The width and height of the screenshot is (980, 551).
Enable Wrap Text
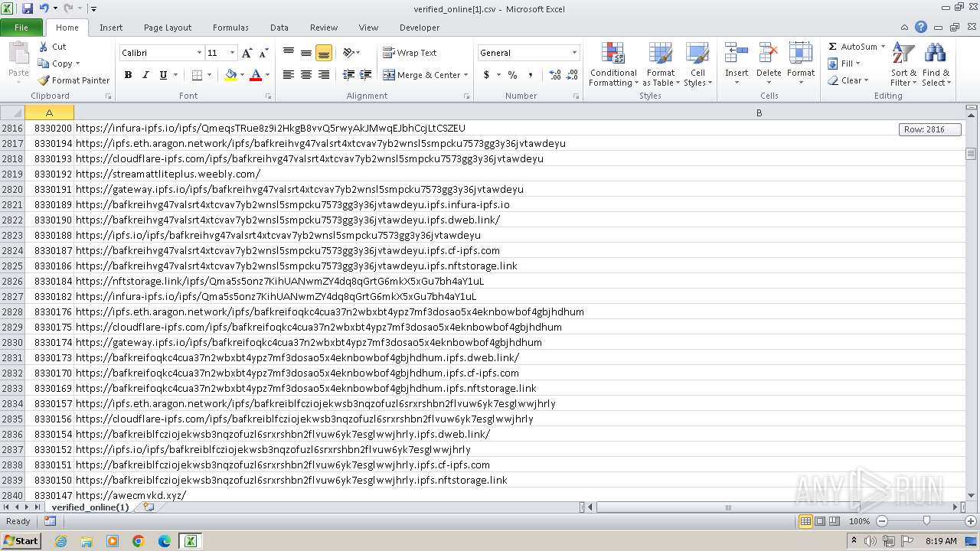click(x=410, y=53)
